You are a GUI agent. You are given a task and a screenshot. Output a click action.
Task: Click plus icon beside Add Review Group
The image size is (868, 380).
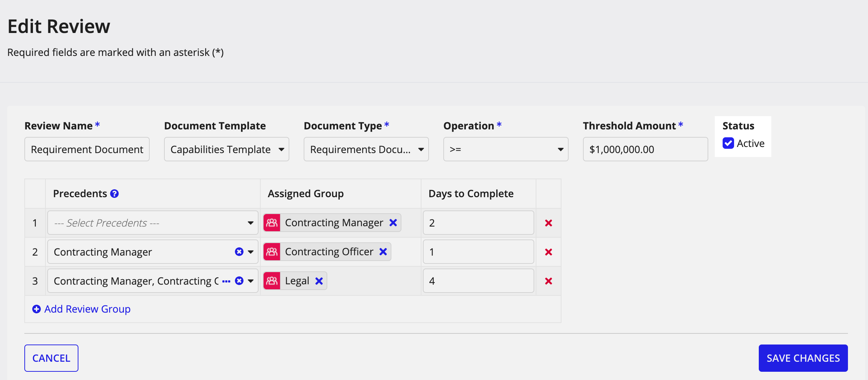point(37,309)
